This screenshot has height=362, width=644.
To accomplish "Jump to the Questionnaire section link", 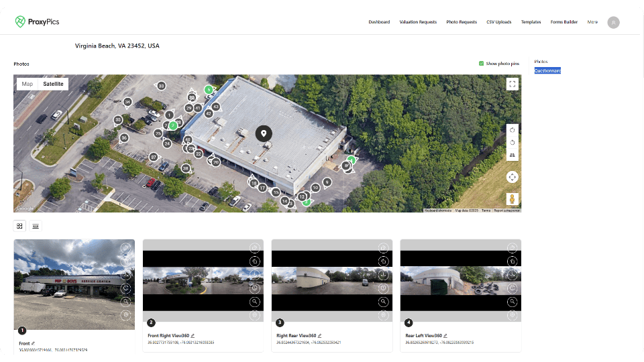I will point(547,70).
